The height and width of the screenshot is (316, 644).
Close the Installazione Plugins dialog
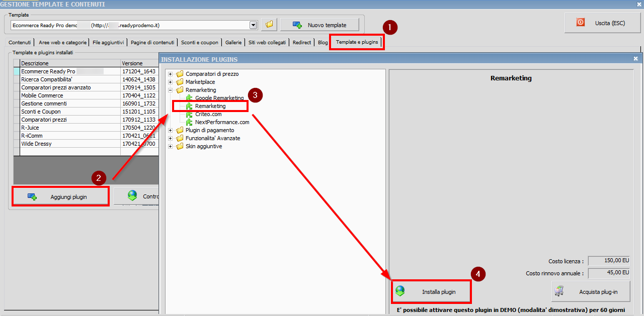click(x=635, y=59)
